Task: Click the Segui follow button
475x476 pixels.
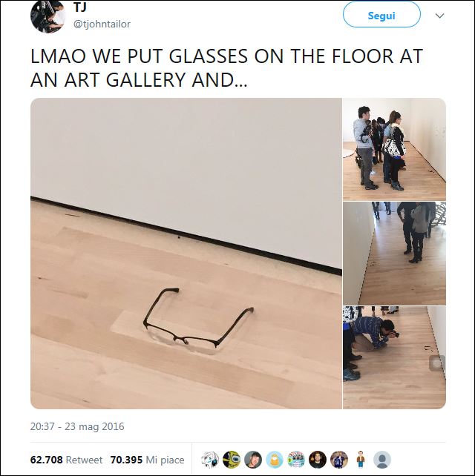Action: [381, 15]
